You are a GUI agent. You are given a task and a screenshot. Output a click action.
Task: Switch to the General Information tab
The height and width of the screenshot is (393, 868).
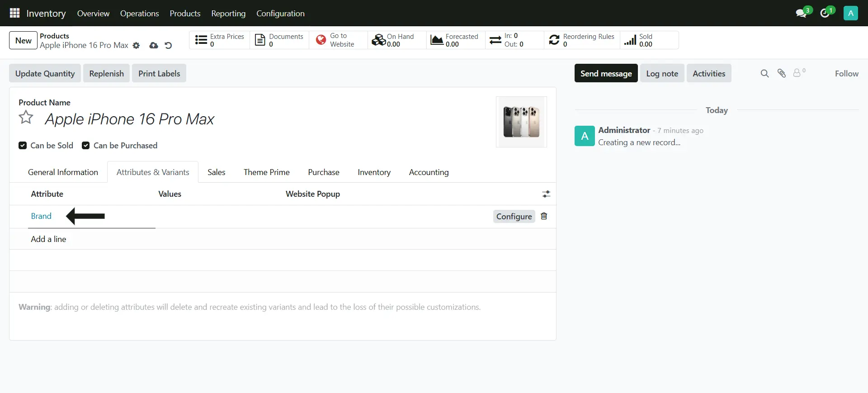63,172
